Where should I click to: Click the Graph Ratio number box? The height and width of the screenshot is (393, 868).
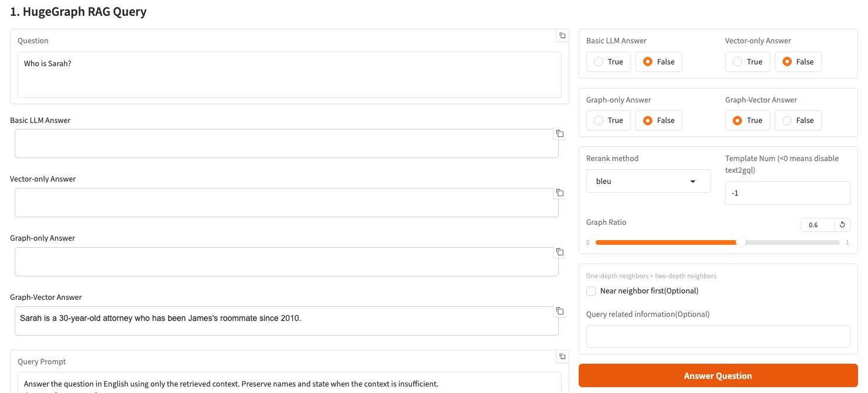(x=817, y=225)
